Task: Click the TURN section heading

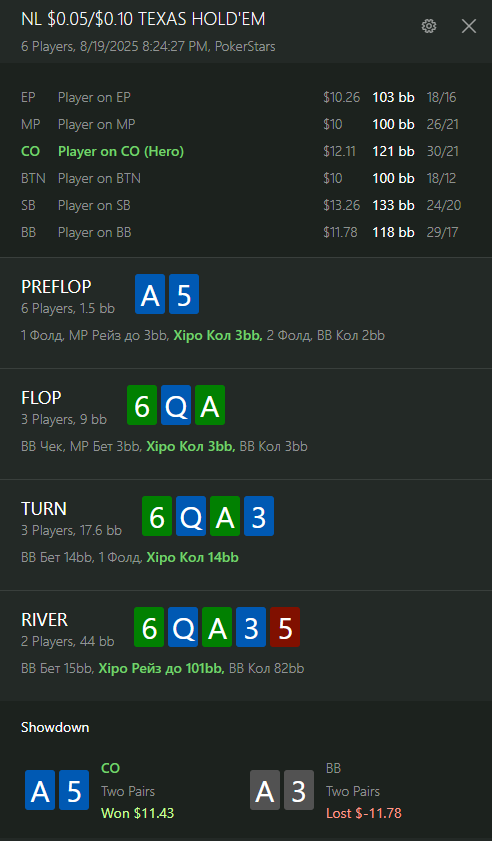Action: point(44,508)
